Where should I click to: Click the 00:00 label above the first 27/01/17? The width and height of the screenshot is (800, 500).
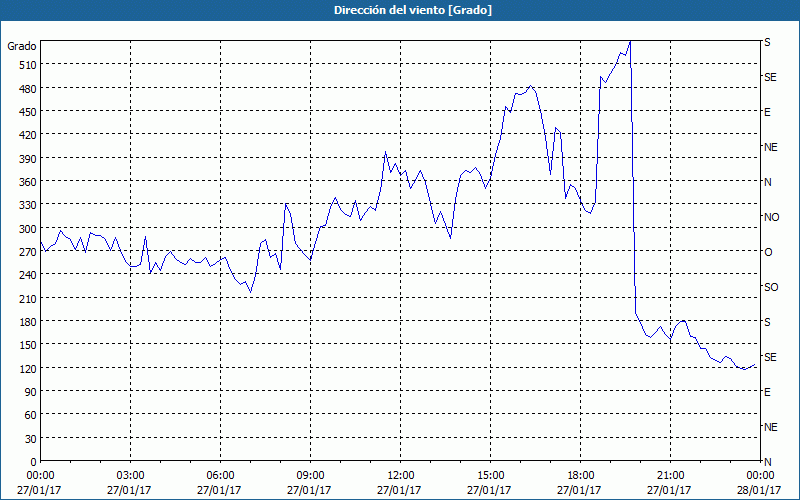point(40,475)
